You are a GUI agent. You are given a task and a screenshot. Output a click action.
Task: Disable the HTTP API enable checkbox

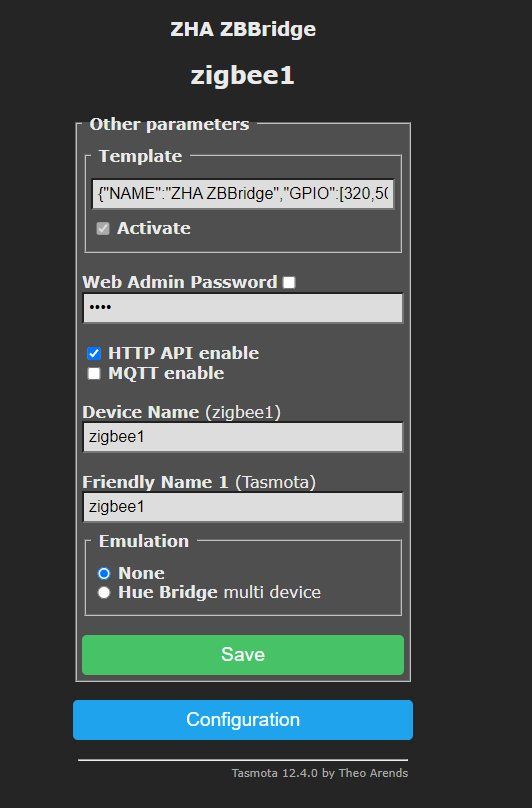pos(94,354)
